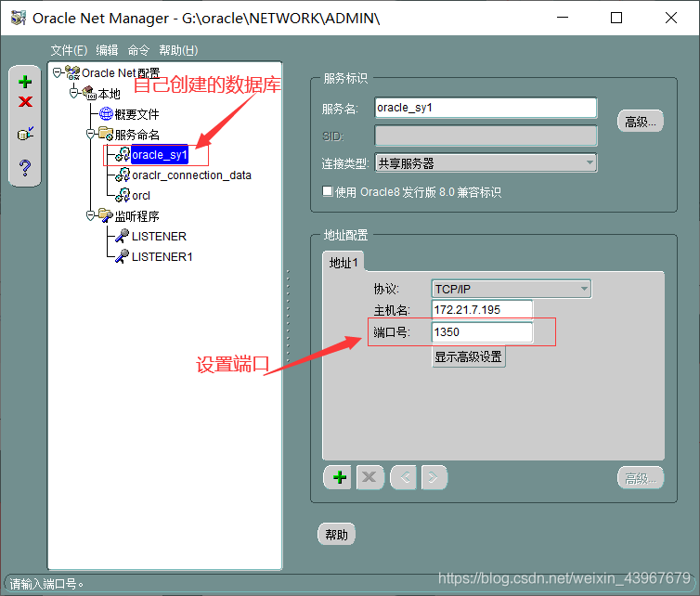Collapse the 服务命名 tree node
The image size is (700, 596).
91,134
